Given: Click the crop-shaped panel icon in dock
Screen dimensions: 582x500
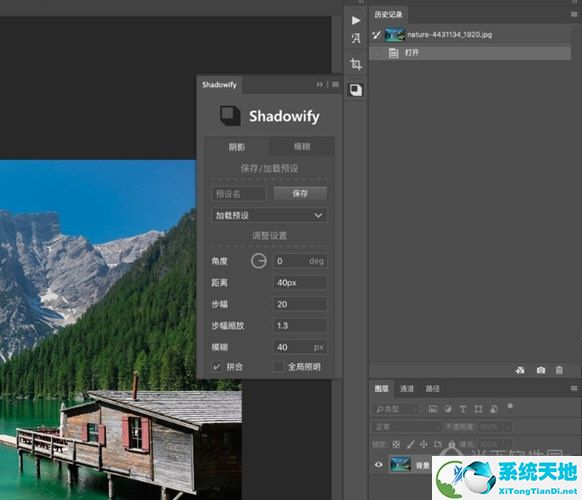Looking at the screenshot, I should [356, 64].
